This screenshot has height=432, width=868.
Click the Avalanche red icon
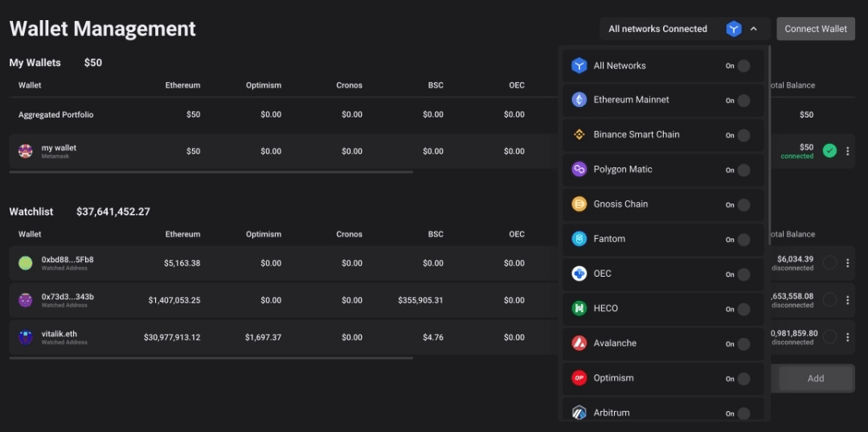point(579,344)
